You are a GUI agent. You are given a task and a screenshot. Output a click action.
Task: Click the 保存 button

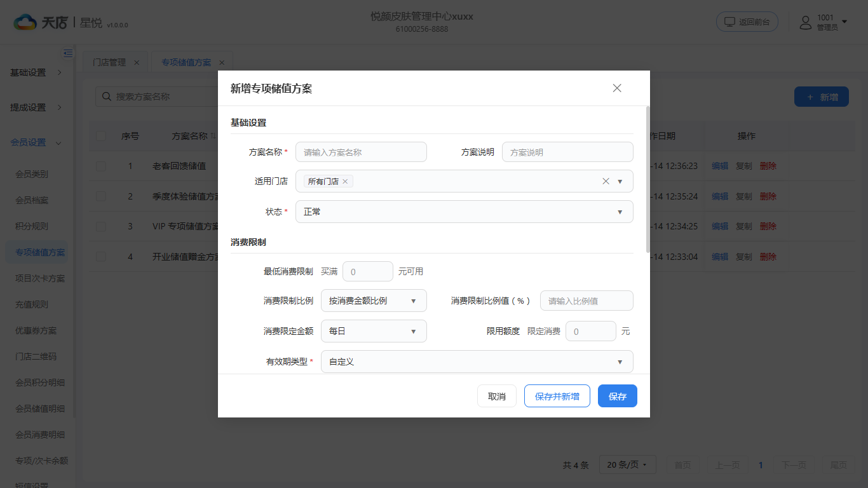[618, 396]
